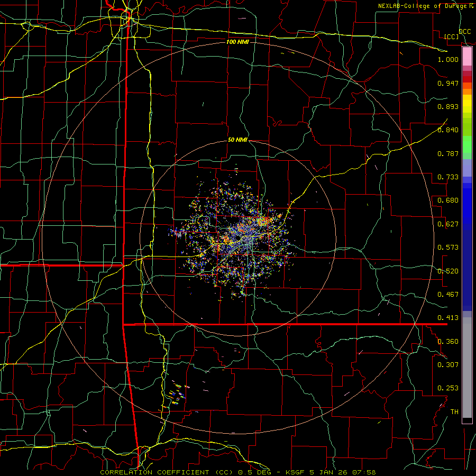Click the QCC label above the color scale

tap(465, 32)
